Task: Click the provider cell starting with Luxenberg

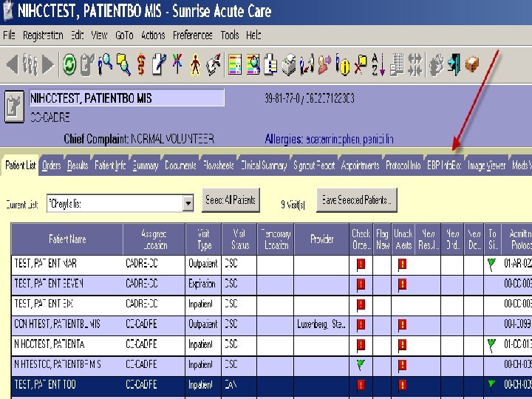Action: coord(321,324)
